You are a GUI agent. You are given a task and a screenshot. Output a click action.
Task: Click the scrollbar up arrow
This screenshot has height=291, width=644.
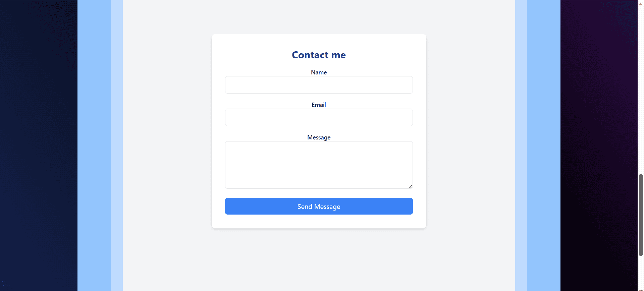pyautogui.click(x=641, y=4)
